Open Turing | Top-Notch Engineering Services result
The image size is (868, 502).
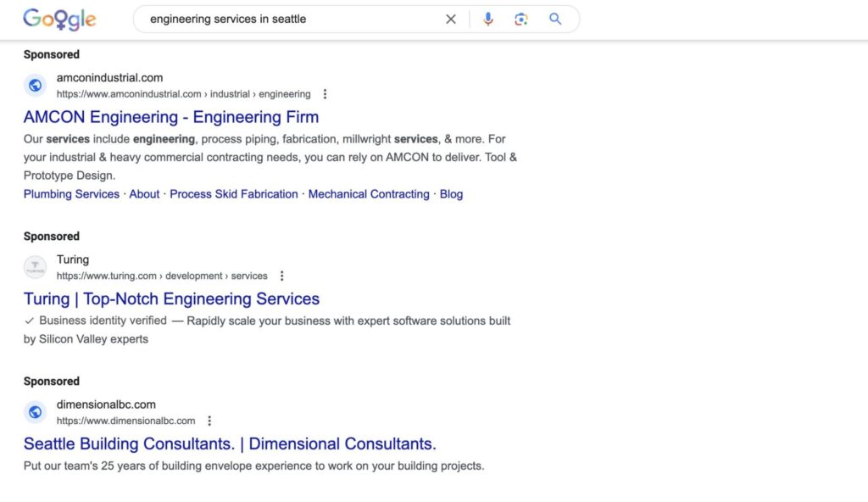click(171, 298)
